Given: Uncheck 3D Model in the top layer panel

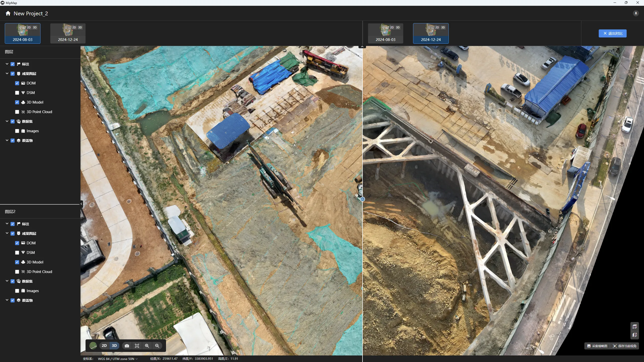Looking at the screenshot, I should (17, 102).
